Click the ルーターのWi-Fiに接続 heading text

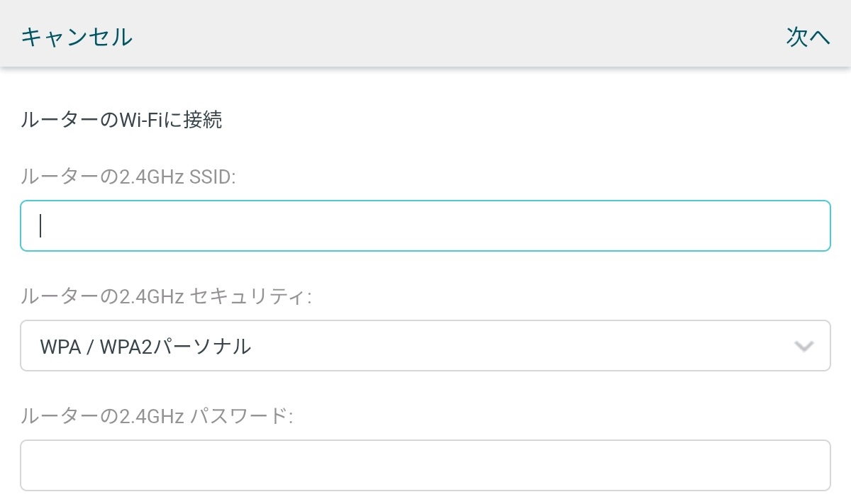pyautogui.click(x=121, y=120)
